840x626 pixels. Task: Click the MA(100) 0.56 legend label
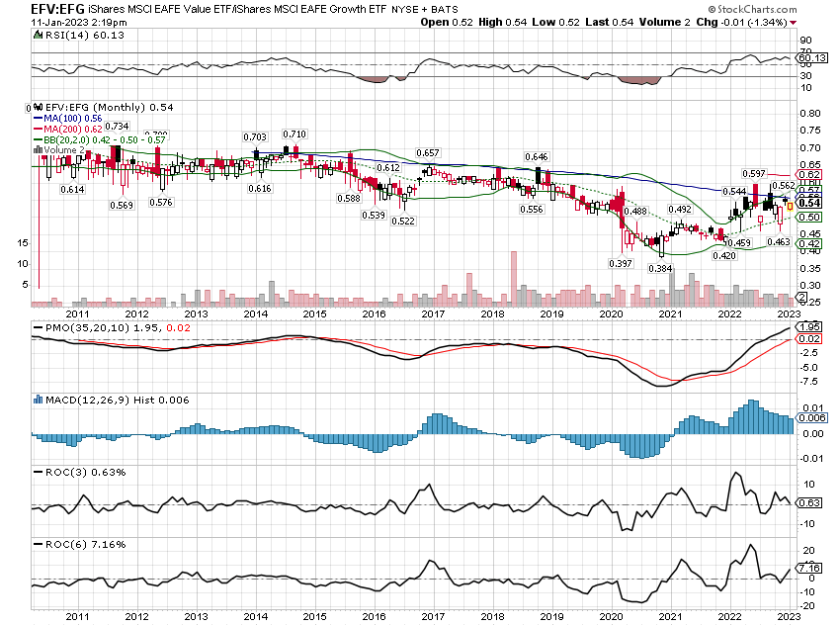(x=72, y=119)
